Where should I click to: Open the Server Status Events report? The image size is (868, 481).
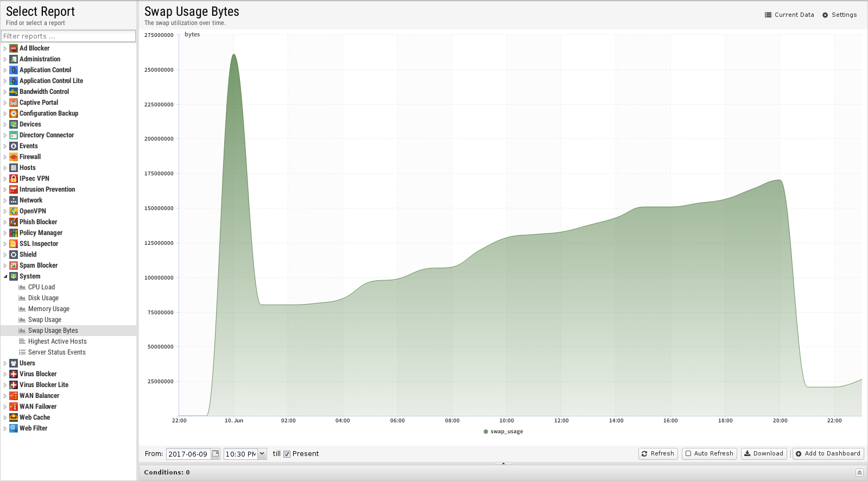pos(56,352)
